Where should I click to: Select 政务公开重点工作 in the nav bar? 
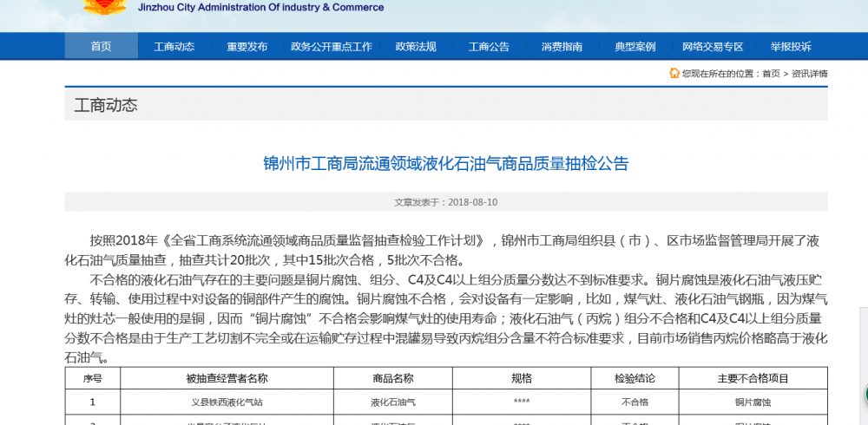[x=332, y=47]
